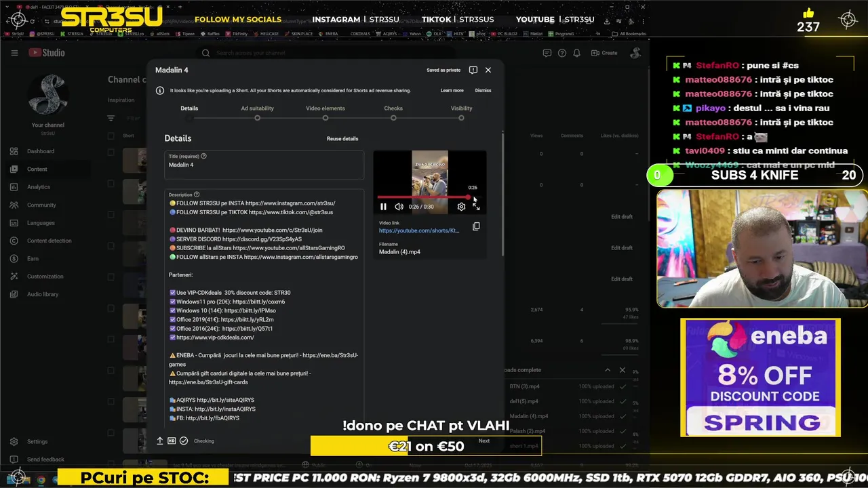Click the Your channel avatar image
Viewport: 868px width, 488px height.
coord(47,94)
